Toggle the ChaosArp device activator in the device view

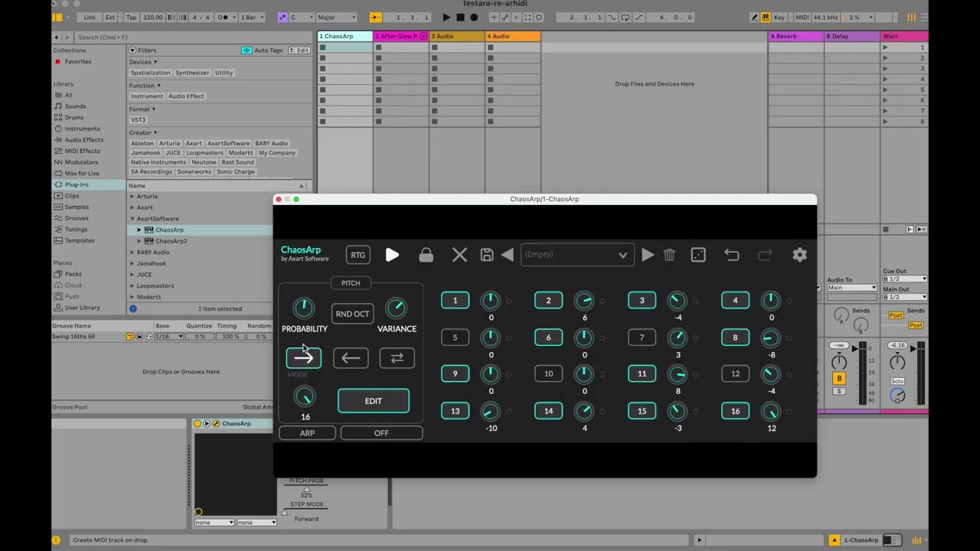198,423
